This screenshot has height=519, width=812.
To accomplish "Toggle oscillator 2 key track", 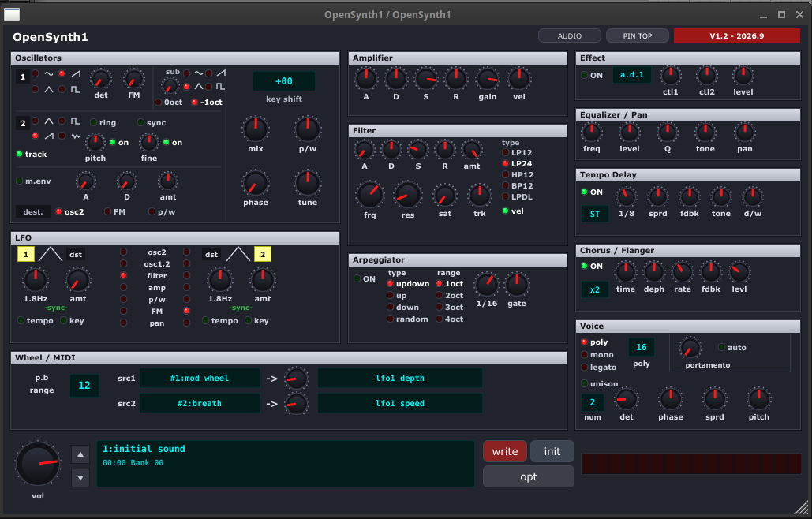I will [20, 154].
